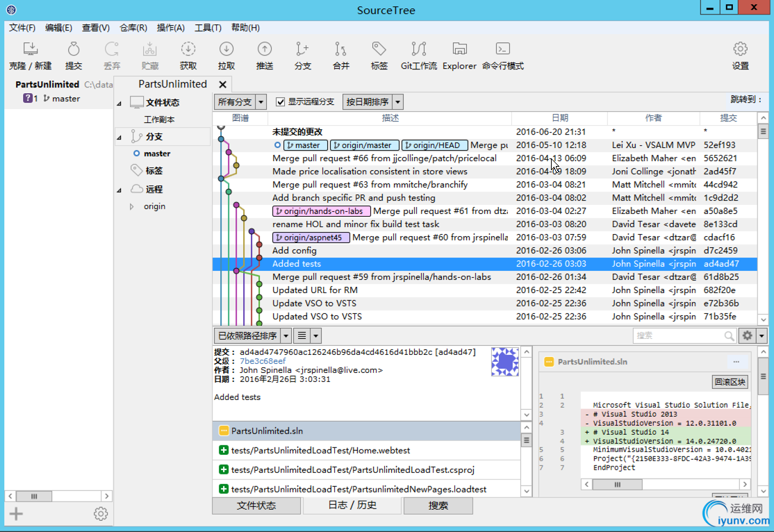The image size is (774, 532).
Task: Click the Fetch (获取) toolbar icon
Action: point(188,56)
